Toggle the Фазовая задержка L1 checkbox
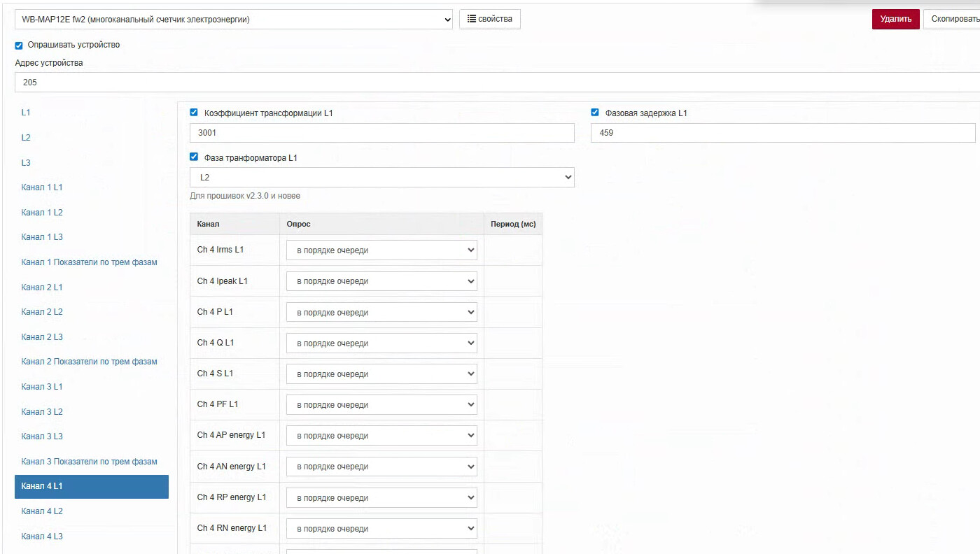The image size is (980, 554). [x=595, y=113]
